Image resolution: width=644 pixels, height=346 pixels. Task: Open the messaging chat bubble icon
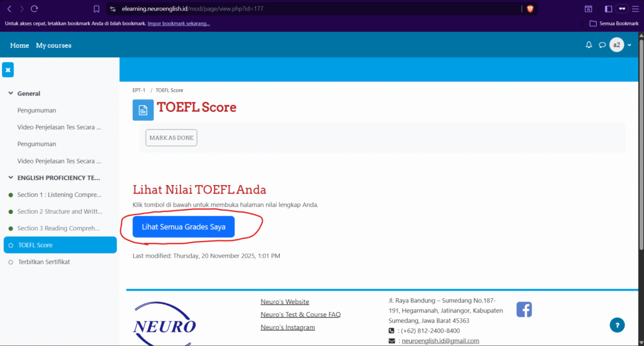(x=602, y=45)
